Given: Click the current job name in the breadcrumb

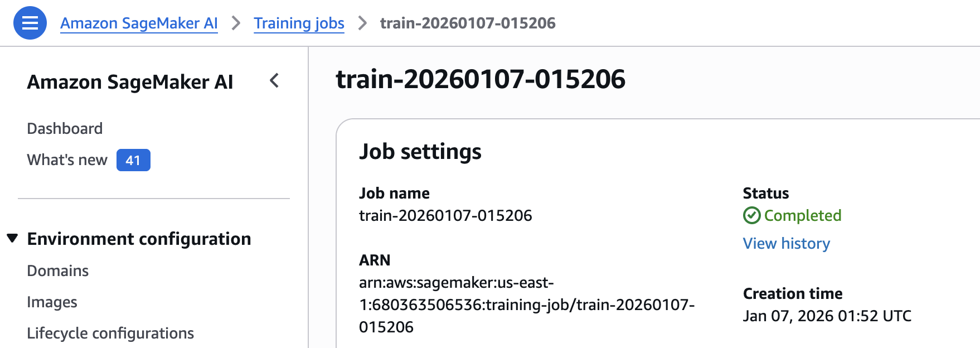Looking at the screenshot, I should click(x=468, y=23).
